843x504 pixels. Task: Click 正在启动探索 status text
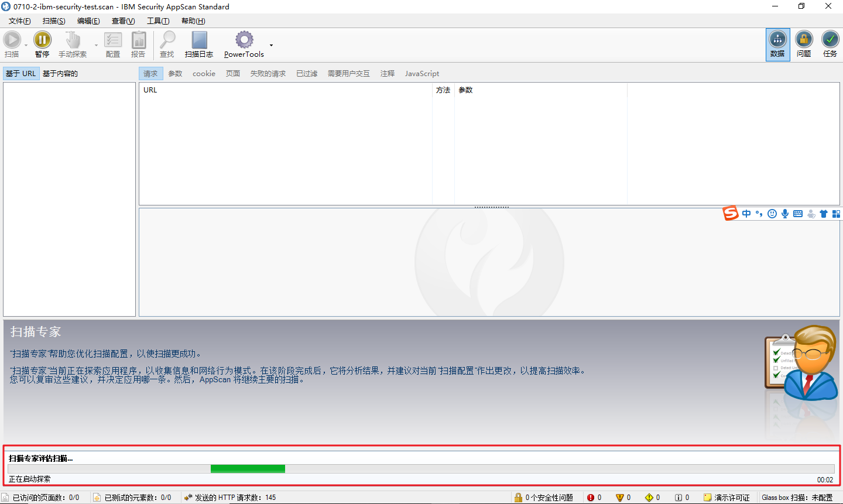30,479
